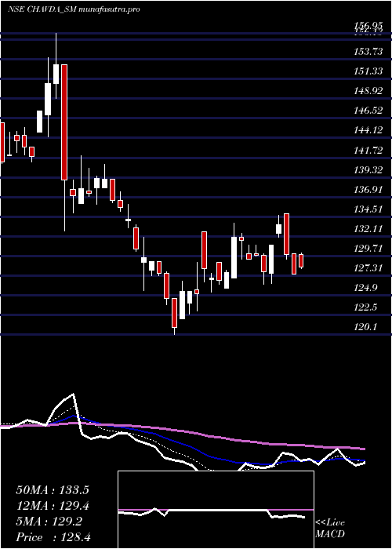Select the 132.11 price label
Screen dimensions: 392x549
click(x=368, y=229)
